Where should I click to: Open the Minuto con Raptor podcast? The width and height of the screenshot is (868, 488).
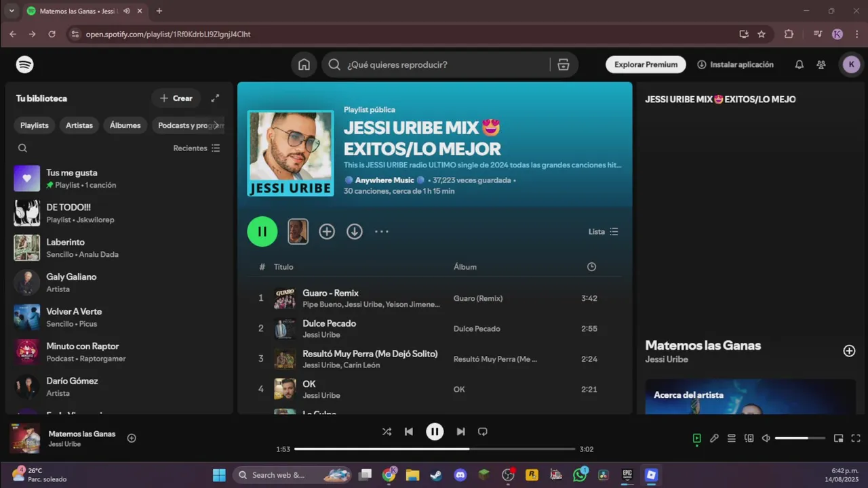pos(119,352)
